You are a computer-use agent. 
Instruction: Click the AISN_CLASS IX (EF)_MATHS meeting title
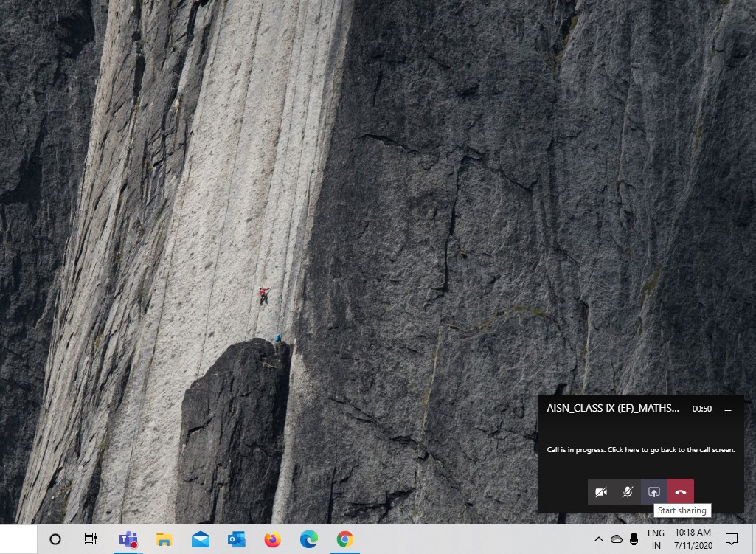(x=613, y=409)
